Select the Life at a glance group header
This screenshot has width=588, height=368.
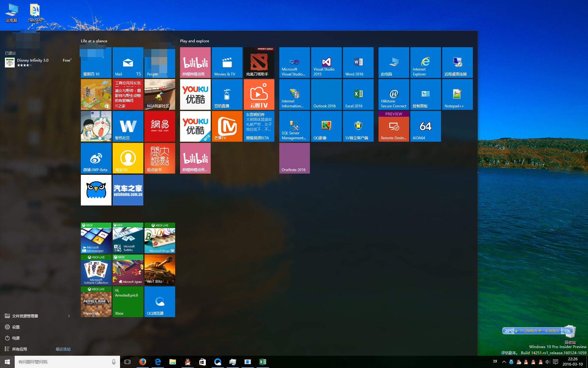click(x=94, y=41)
